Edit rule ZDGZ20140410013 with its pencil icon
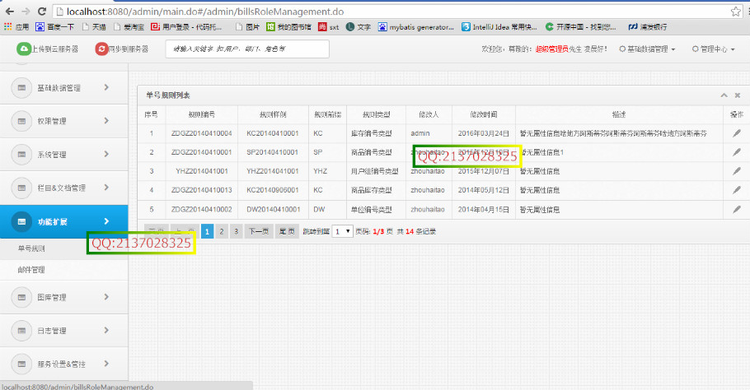The image size is (750, 390). [737, 190]
